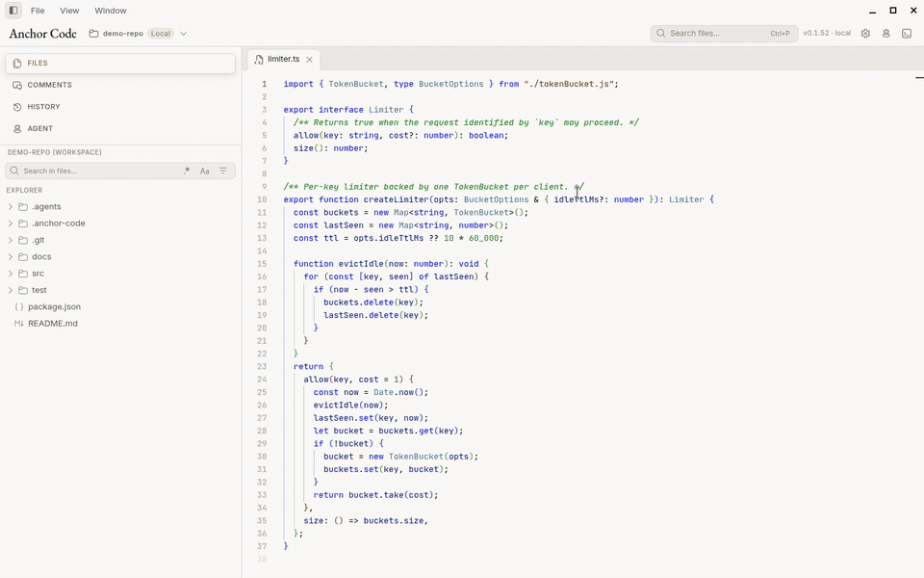Click the src folder icon
The height and width of the screenshot is (578, 924).
pyautogui.click(x=23, y=274)
